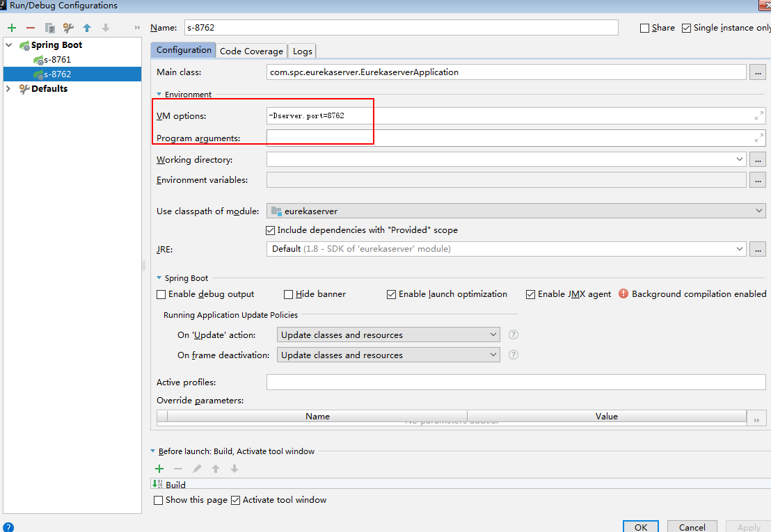The image size is (771, 532).
Task: Browse for Main class with ellipsis button
Action: tap(758, 72)
